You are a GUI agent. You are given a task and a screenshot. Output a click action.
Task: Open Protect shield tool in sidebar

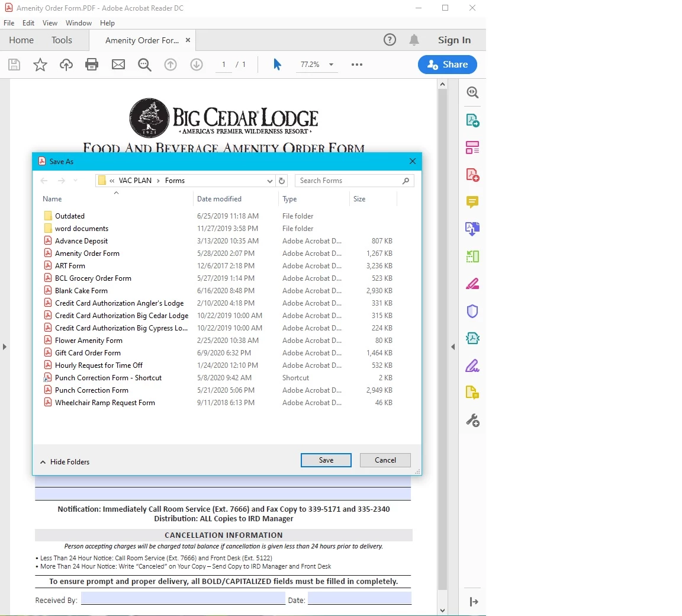[472, 311]
